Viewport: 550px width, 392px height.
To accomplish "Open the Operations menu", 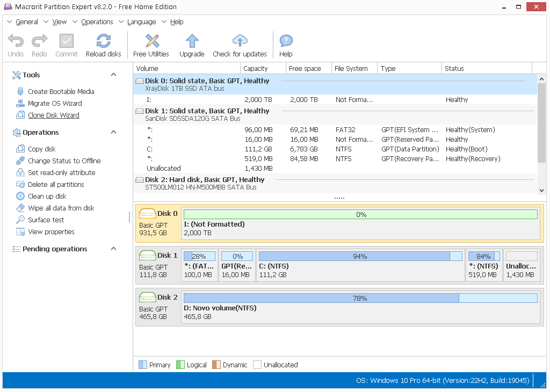I will coord(97,21).
